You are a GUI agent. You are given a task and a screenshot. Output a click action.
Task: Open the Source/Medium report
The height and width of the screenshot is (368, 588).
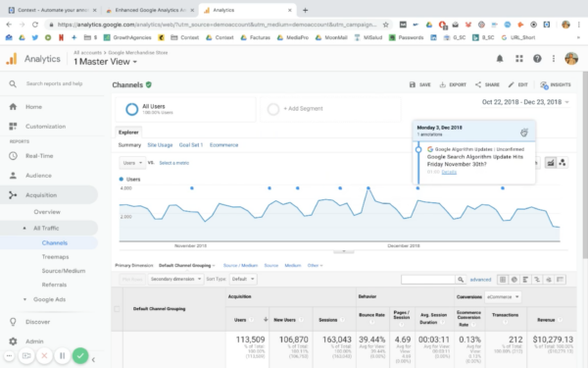64,271
